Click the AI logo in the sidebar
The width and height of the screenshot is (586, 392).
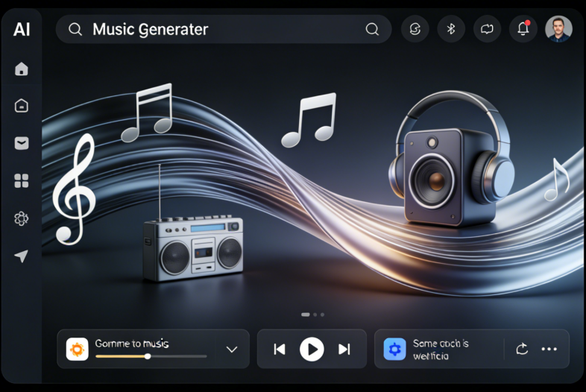[x=22, y=29]
